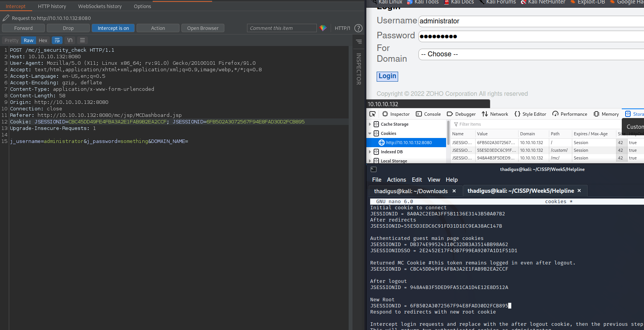Open devtools Performance panel
The width and height of the screenshot is (644, 330).
tap(570, 114)
